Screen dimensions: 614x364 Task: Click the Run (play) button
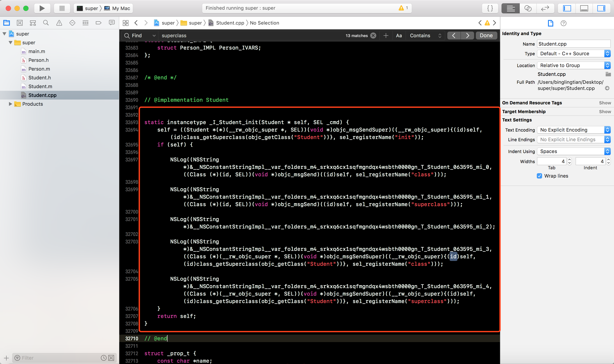coord(42,8)
